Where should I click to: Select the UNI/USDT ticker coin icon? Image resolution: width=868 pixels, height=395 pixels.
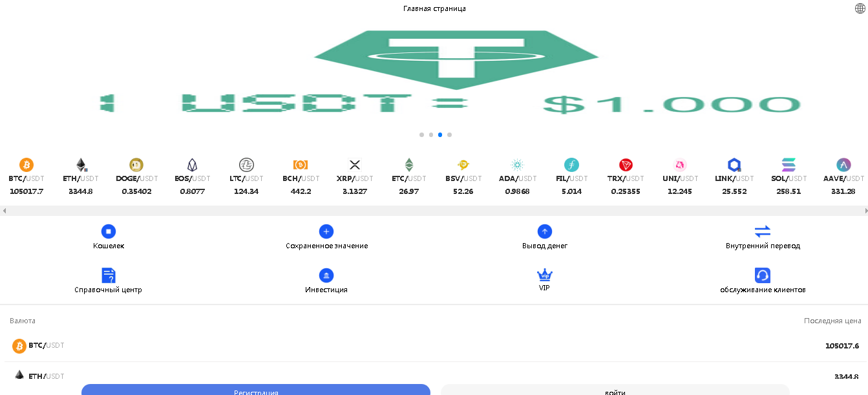pyautogui.click(x=680, y=165)
